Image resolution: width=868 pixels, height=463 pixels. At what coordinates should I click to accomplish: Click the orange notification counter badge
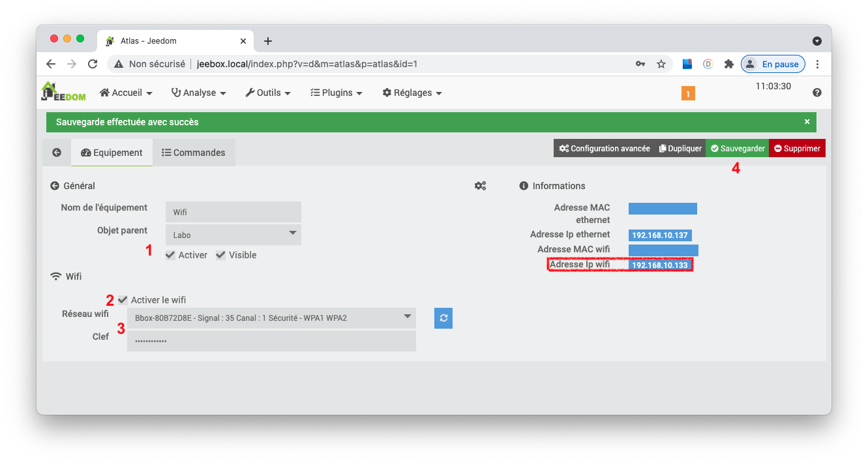pos(688,93)
